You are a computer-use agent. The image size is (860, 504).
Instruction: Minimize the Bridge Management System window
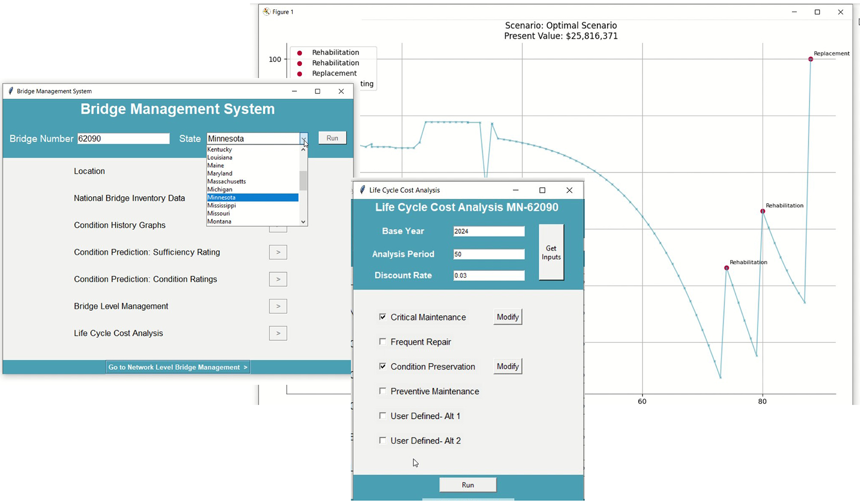click(x=294, y=91)
